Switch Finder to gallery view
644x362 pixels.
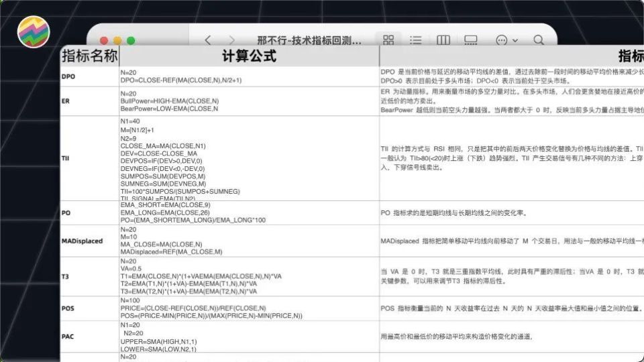tap(471, 40)
